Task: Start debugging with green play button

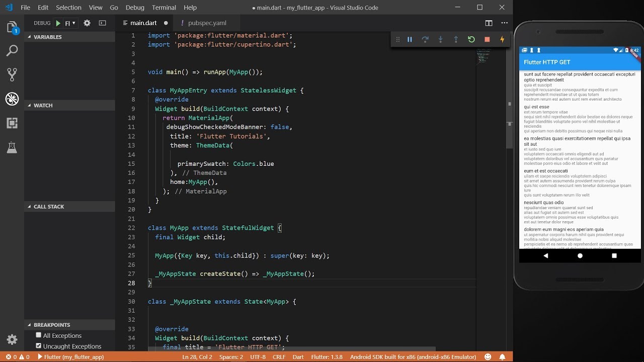Action: tap(58, 23)
